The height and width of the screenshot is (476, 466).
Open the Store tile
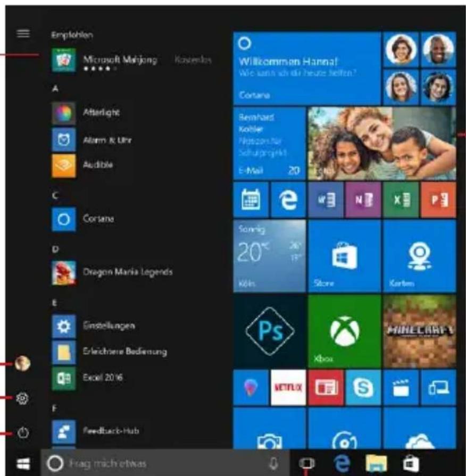click(344, 256)
